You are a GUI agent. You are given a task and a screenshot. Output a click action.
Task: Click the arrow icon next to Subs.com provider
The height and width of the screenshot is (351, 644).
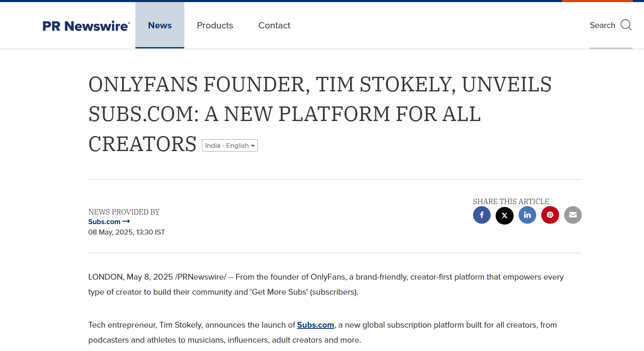[127, 221]
